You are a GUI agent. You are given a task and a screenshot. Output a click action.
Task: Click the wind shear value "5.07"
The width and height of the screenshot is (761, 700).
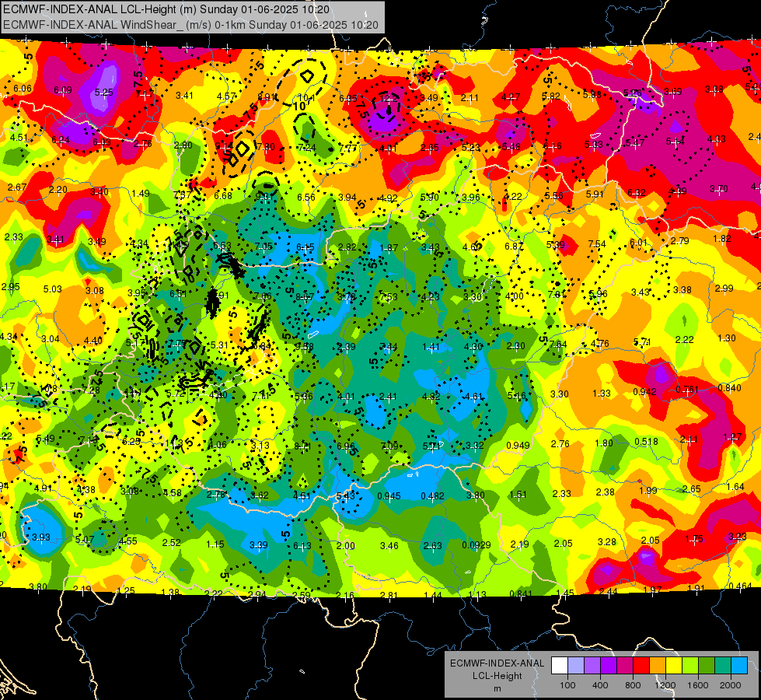pos(85,539)
